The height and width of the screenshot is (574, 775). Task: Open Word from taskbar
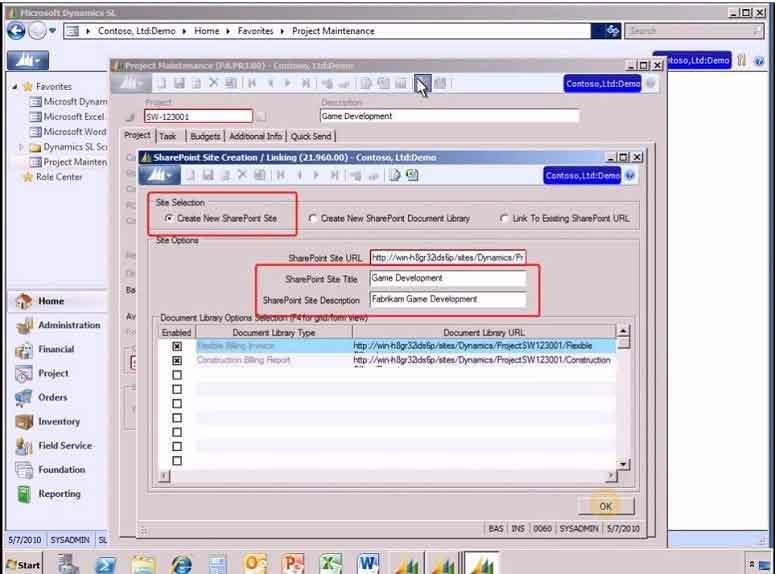[x=368, y=564]
